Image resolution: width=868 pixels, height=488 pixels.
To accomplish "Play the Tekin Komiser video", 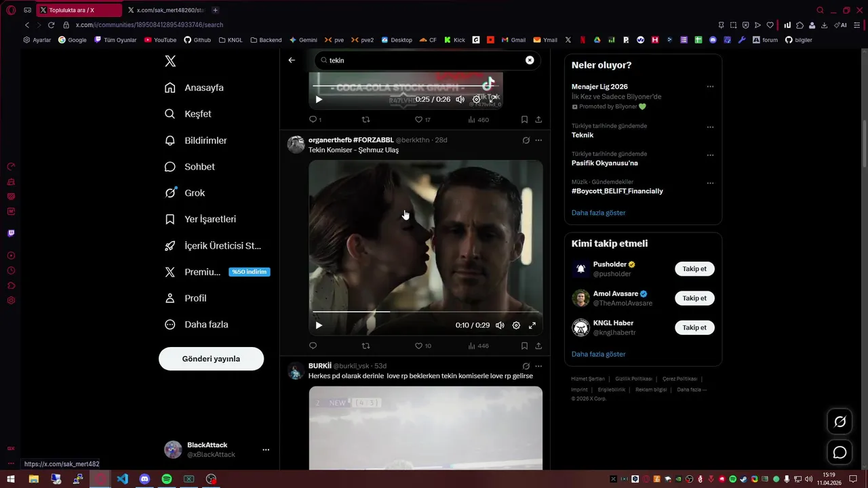I will point(319,325).
